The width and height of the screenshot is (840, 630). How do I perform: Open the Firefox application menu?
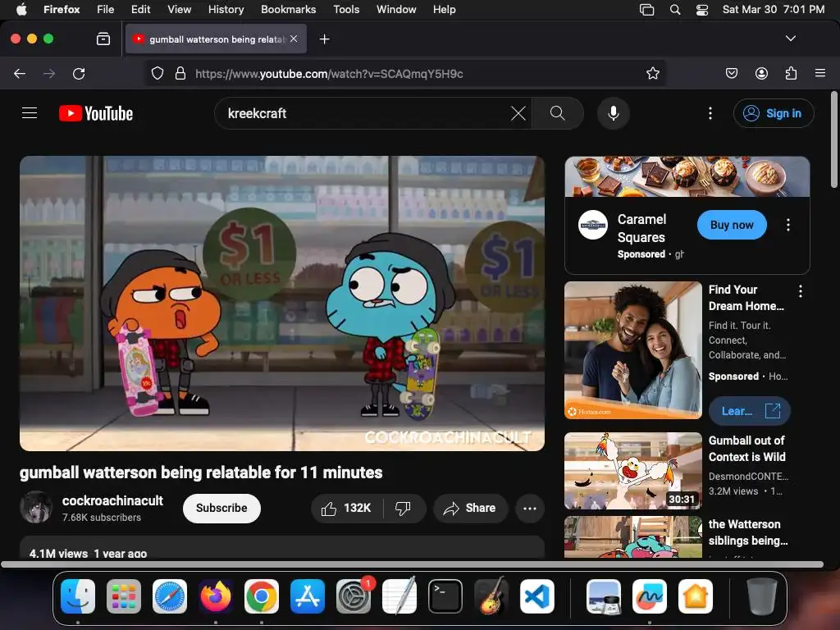(x=820, y=73)
